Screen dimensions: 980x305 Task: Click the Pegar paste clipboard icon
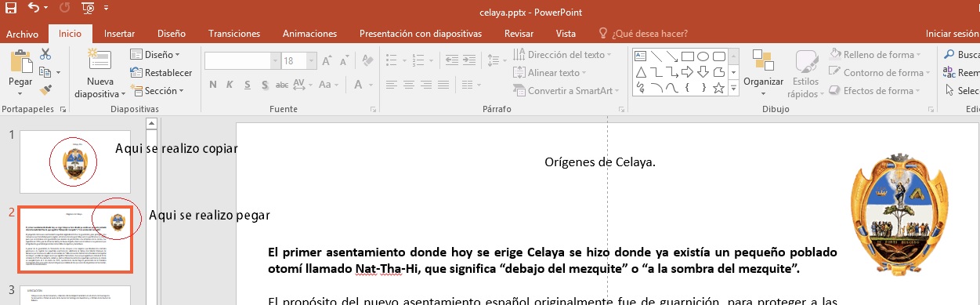coord(20,62)
